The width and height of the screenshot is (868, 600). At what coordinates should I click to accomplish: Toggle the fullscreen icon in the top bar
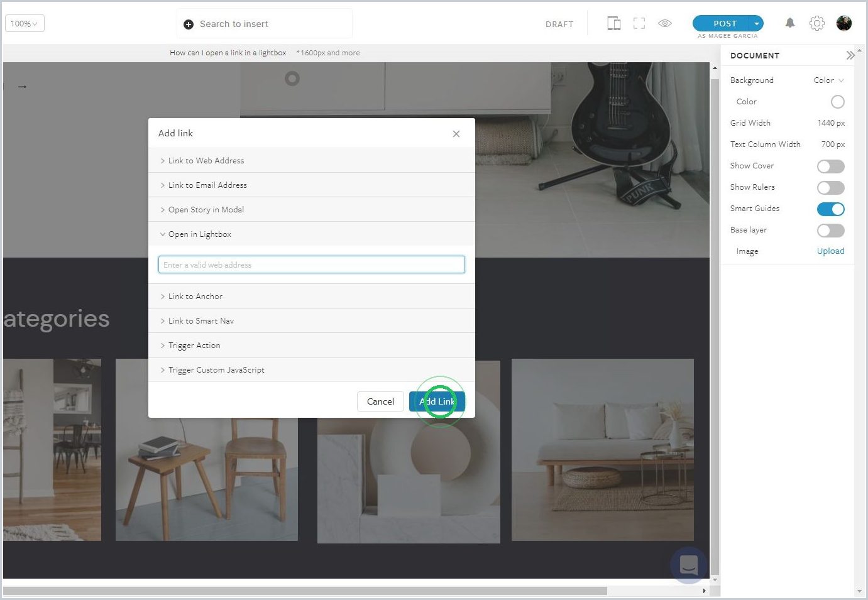(x=639, y=24)
